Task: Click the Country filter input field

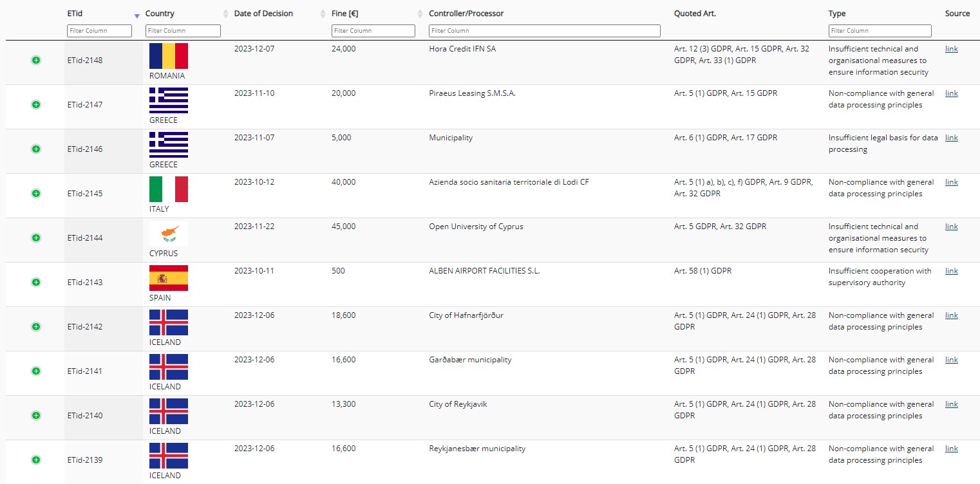Action: 184,31
